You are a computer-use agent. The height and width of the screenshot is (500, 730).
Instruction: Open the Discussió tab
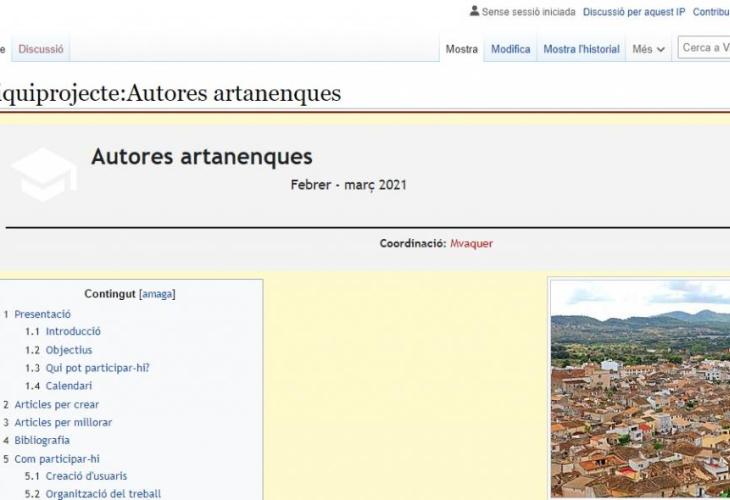(41, 48)
